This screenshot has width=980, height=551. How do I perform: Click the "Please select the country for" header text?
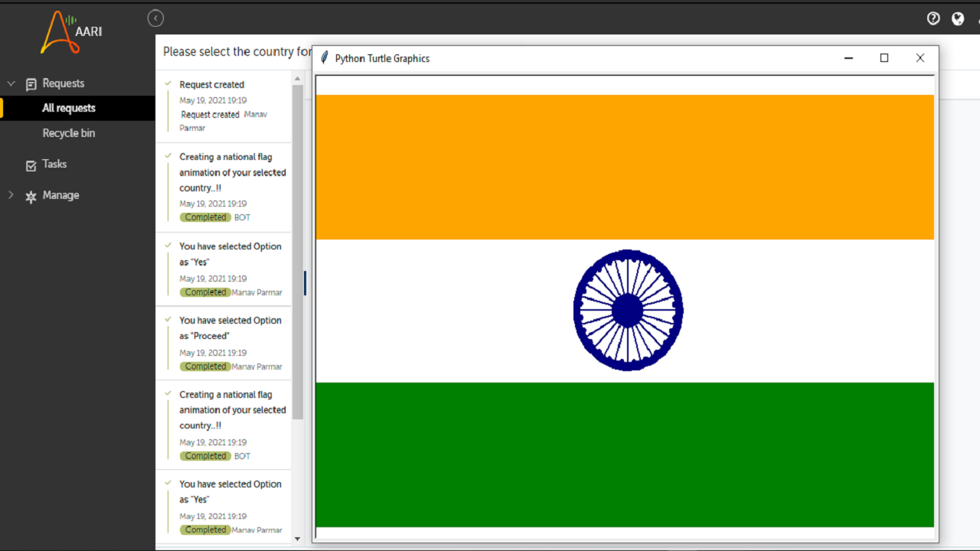238,52
